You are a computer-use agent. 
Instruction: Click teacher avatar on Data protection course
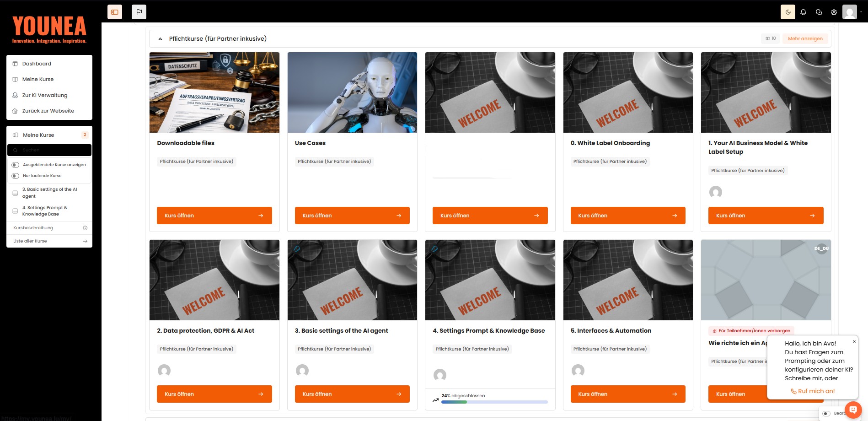point(164,371)
